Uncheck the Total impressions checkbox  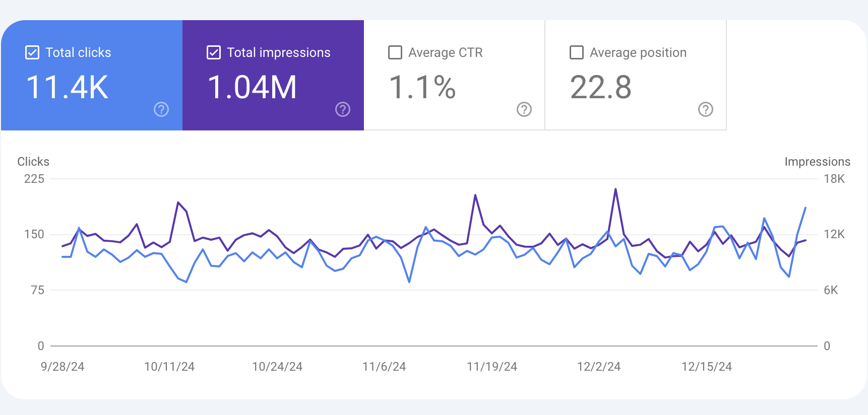(214, 52)
